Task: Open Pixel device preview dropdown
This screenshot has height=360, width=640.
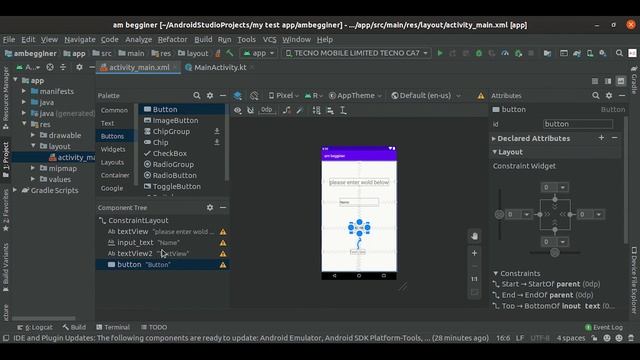Action: point(284,96)
